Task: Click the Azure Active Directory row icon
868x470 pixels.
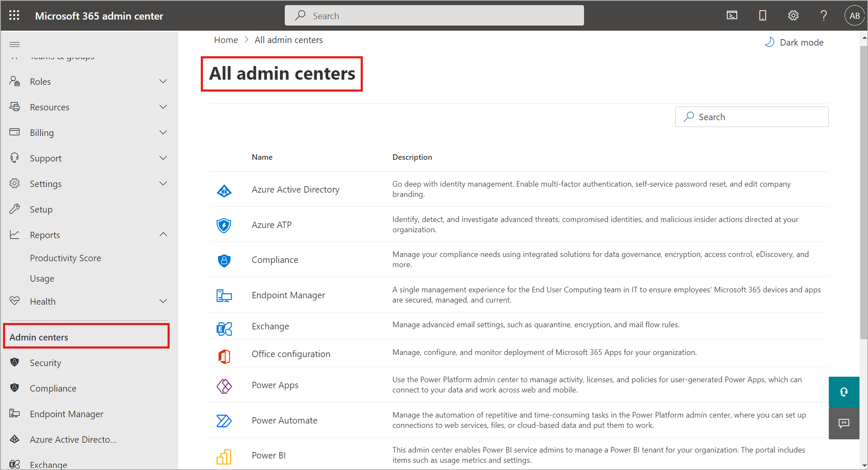Action: [x=224, y=190]
